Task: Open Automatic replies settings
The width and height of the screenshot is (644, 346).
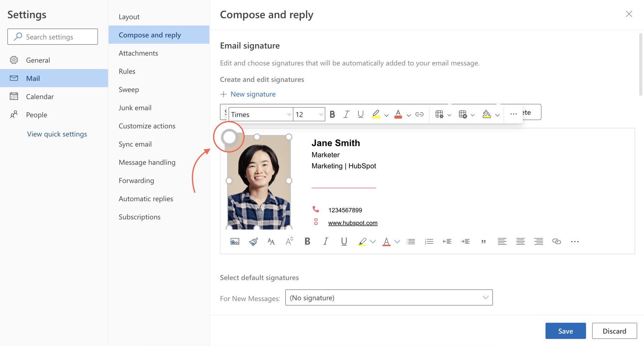Action: point(159,199)
